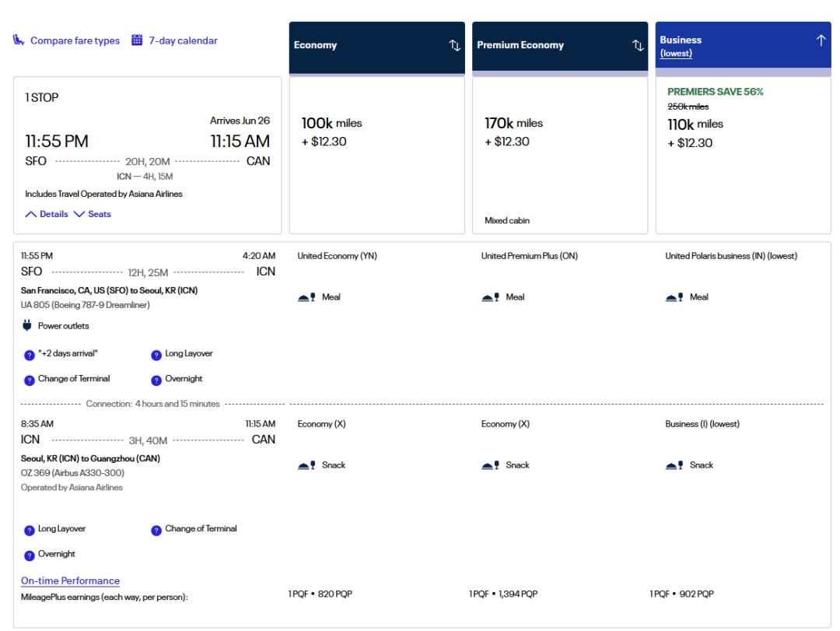Click the Business (I) Snack icon

pos(674,465)
